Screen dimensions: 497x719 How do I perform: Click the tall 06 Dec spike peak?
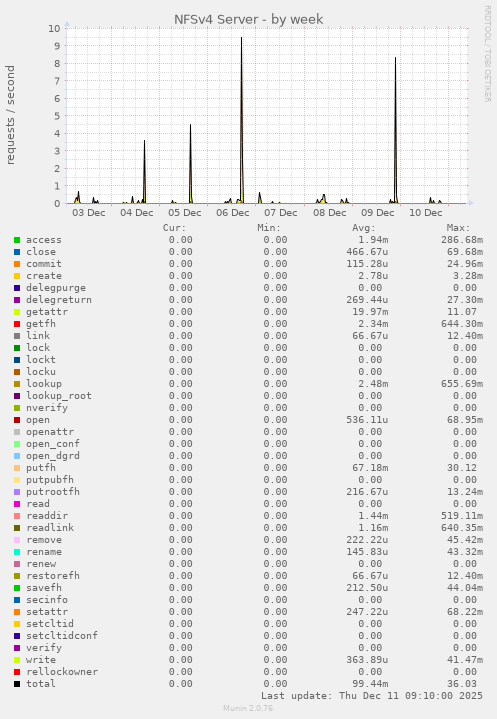click(242, 38)
